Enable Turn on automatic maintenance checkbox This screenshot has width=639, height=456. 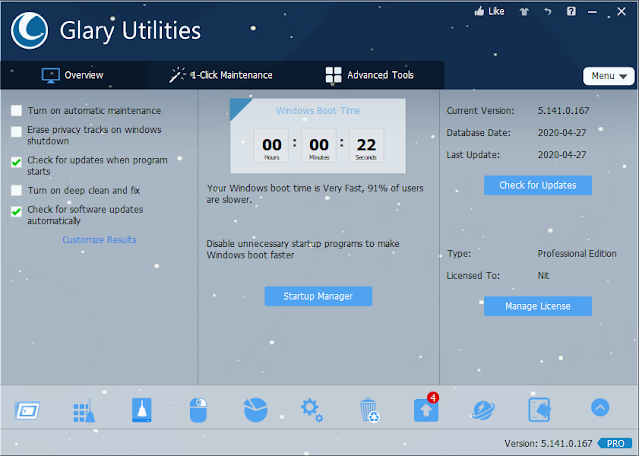click(16, 110)
